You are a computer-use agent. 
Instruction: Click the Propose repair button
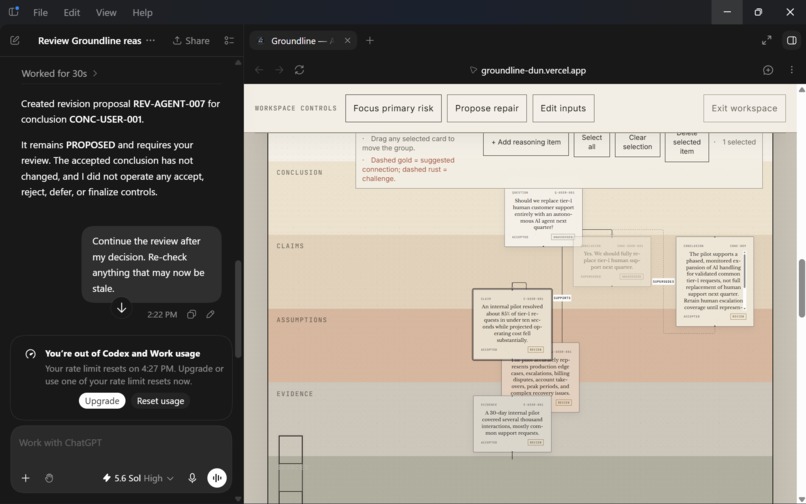point(487,109)
